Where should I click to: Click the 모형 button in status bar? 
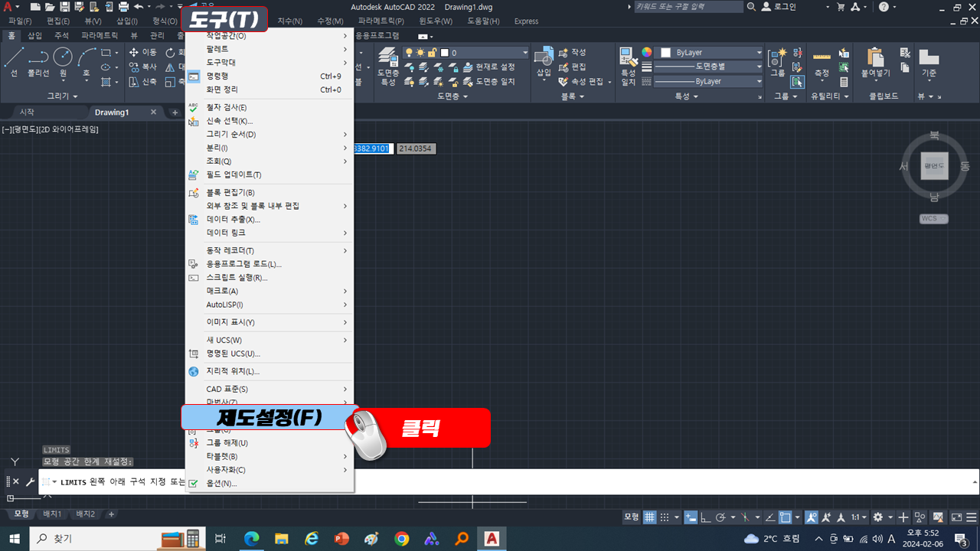coord(631,517)
